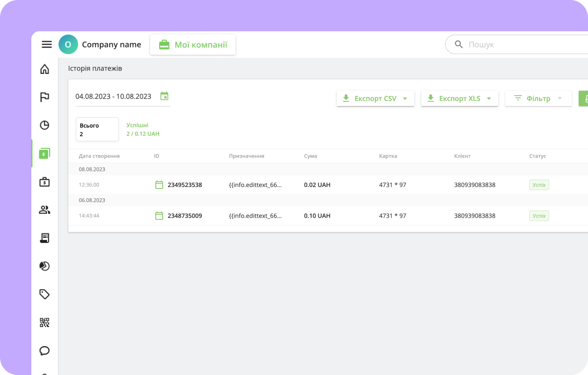
Task: Select the Успішні payments tab
Action: coord(143,129)
